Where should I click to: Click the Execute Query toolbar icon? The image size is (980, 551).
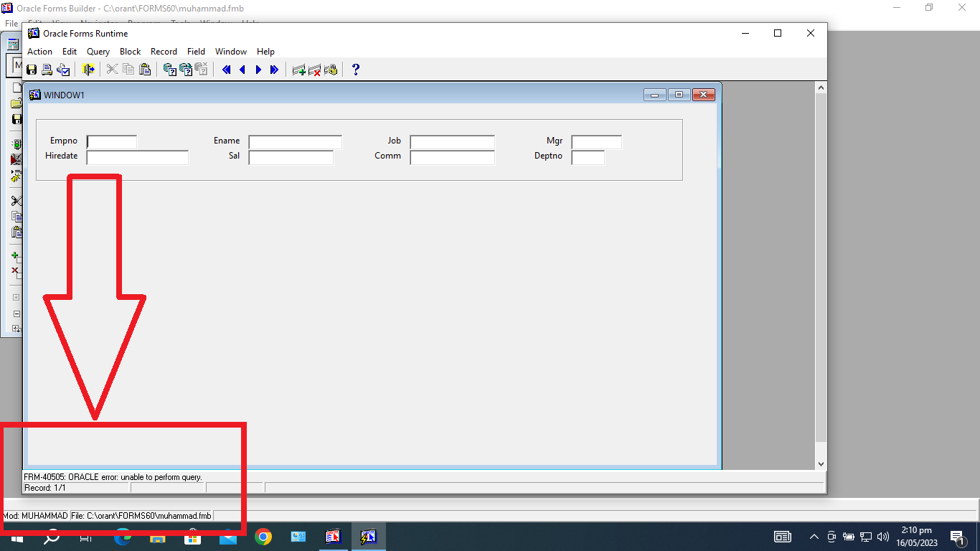click(x=186, y=70)
